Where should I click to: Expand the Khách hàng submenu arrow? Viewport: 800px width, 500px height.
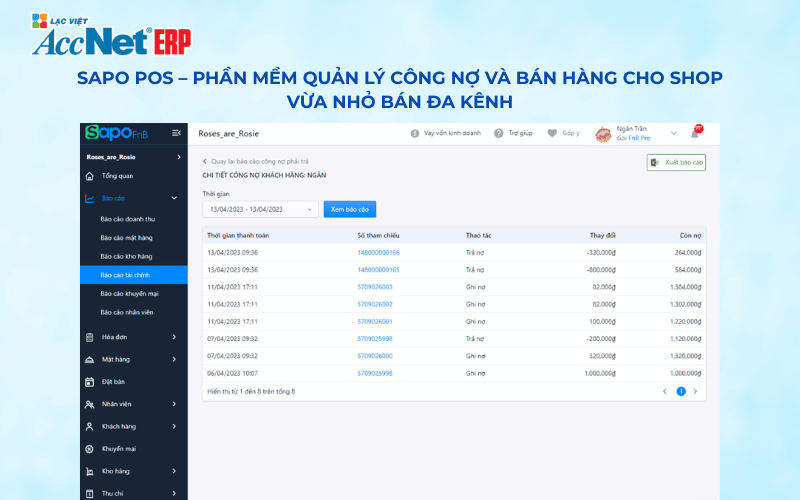pos(174,426)
